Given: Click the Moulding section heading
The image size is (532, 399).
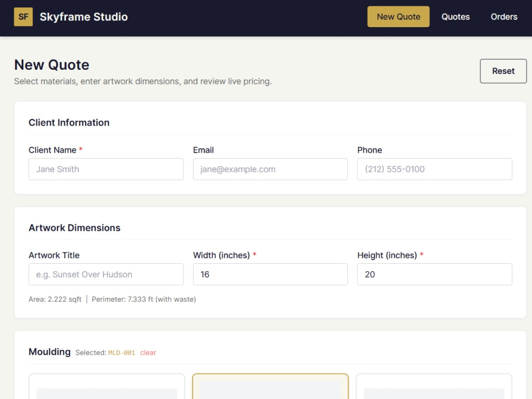Looking at the screenshot, I should point(49,352).
